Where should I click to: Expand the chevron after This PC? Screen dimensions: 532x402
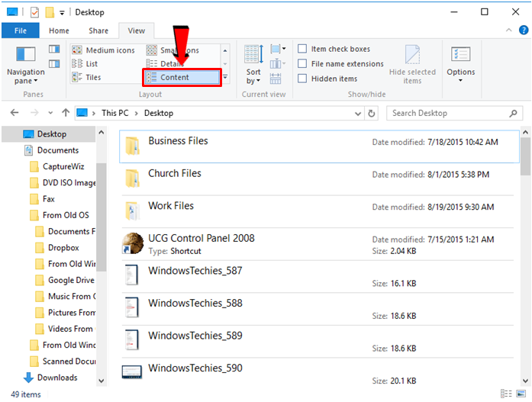137,113
